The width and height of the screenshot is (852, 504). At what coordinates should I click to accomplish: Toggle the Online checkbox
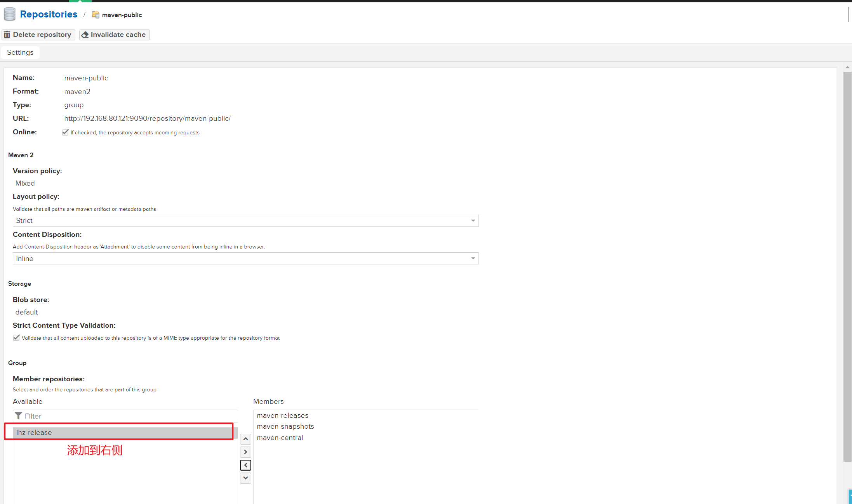(x=65, y=132)
